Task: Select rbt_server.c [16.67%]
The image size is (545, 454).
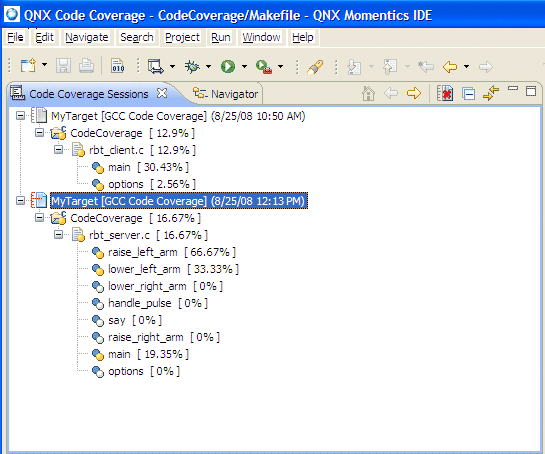Action: coord(148,235)
